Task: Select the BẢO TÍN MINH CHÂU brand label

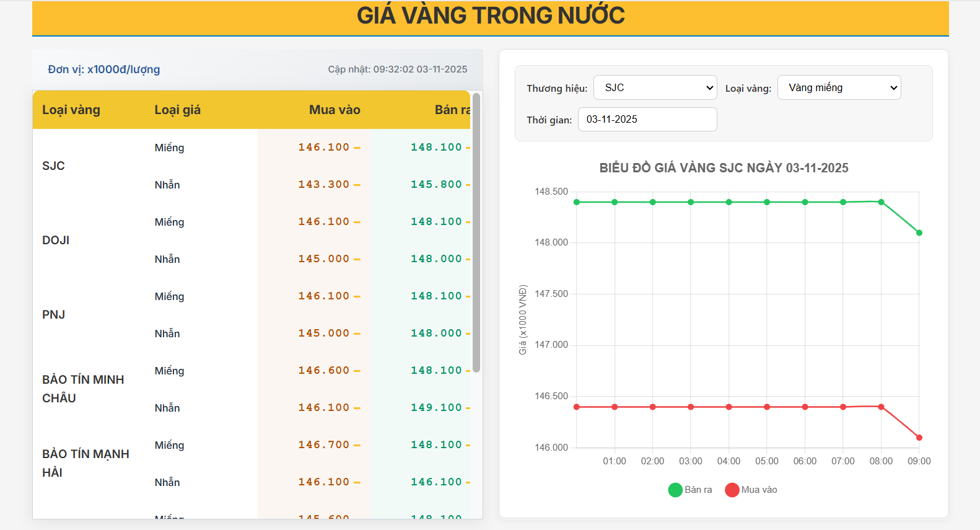Action: coord(83,389)
